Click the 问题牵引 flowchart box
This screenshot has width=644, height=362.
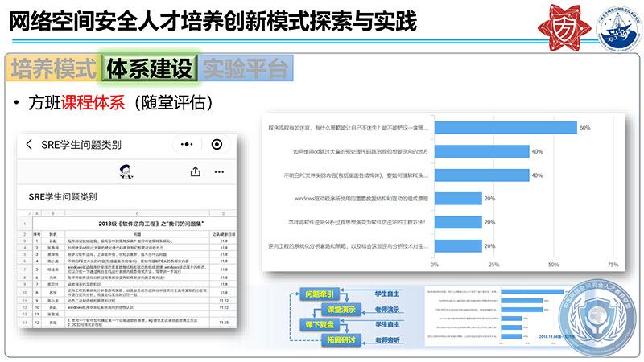tap(320, 294)
